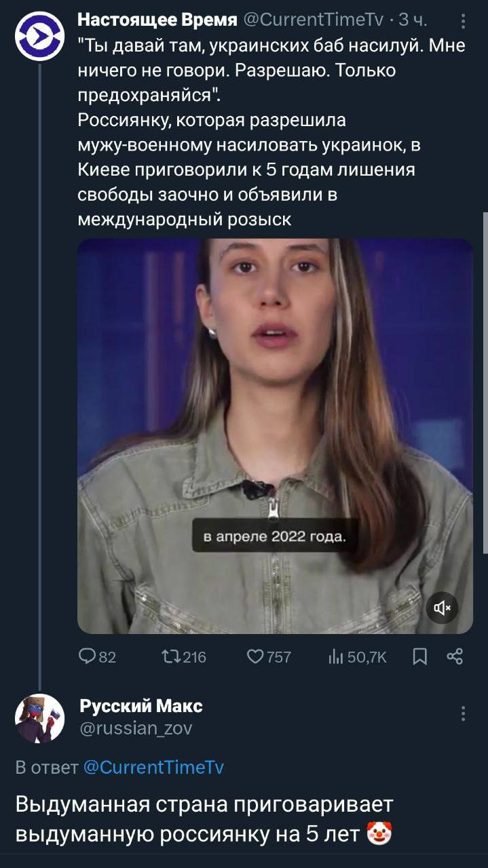Open three-dot menu on Русский Макс reply
488x868 pixels.
pos(463,713)
